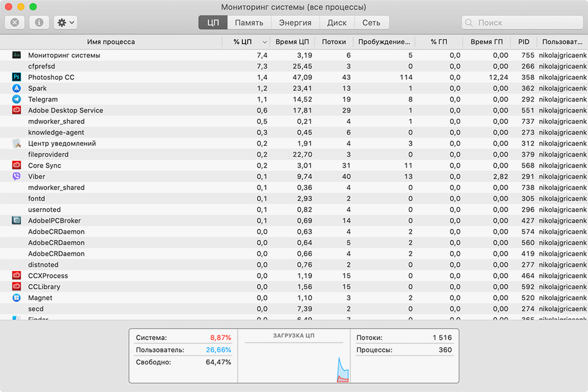Click the Spark app icon

(x=17, y=88)
